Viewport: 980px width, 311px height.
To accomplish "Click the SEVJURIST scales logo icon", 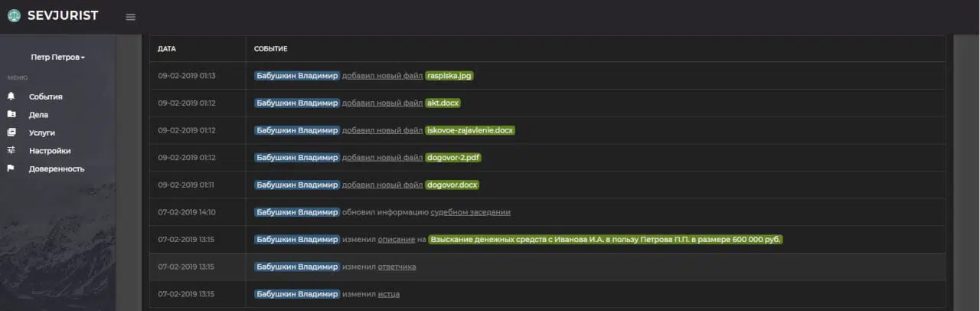I will [14, 16].
